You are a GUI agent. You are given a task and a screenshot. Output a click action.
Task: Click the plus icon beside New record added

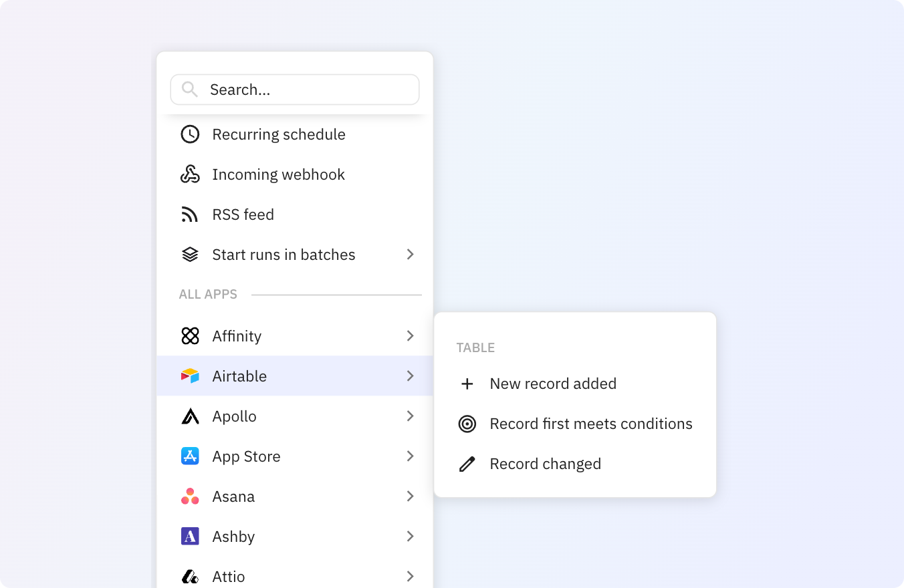467,384
